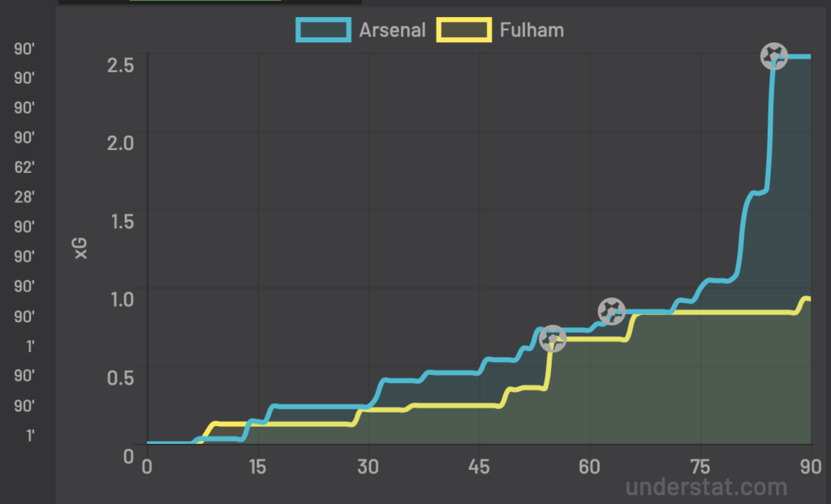Viewport: 831px width, 504px height.
Task: Click the goal ball marker near minute 63
Action: click(x=612, y=311)
